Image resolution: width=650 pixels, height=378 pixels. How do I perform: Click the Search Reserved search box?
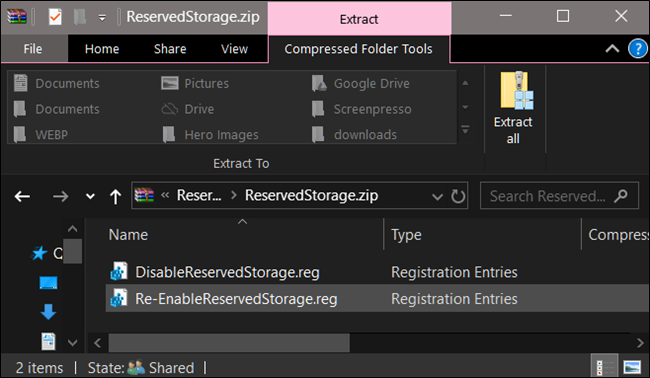[x=559, y=196]
